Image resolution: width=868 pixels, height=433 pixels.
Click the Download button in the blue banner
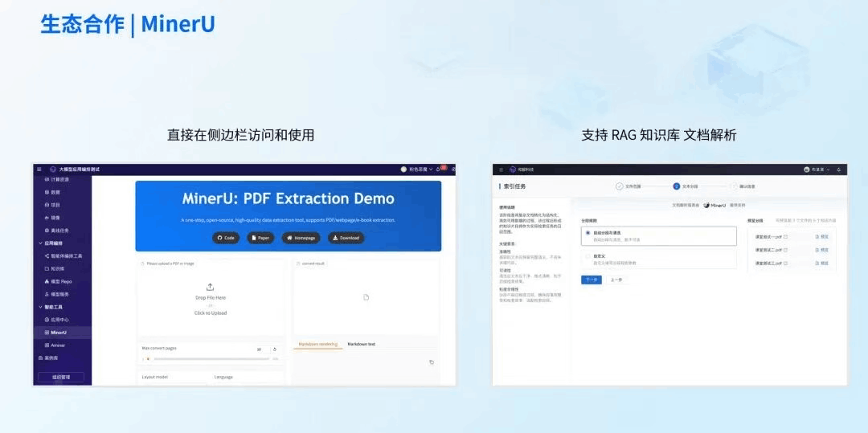[346, 238]
